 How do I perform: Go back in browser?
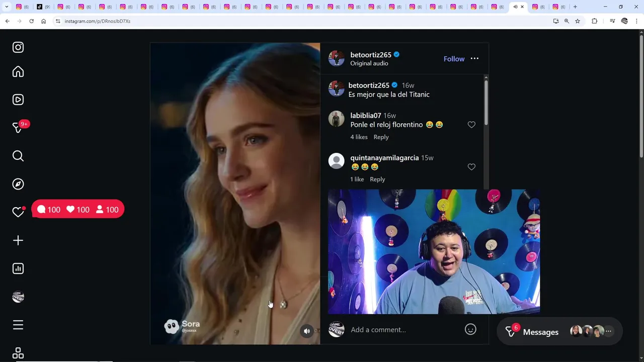(x=7, y=21)
